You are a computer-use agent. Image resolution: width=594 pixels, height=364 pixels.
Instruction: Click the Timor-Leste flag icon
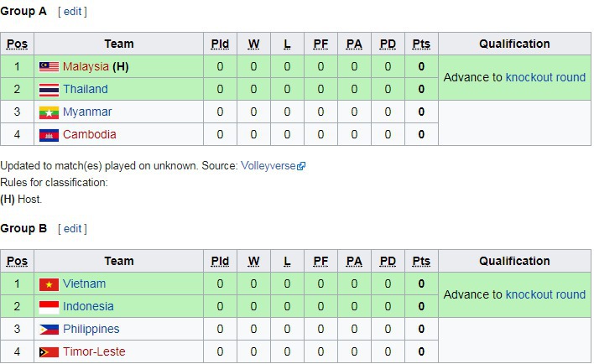(x=49, y=352)
